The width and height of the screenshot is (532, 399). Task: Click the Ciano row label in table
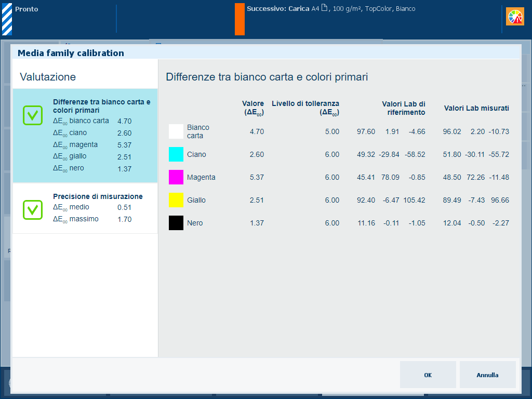tap(196, 154)
